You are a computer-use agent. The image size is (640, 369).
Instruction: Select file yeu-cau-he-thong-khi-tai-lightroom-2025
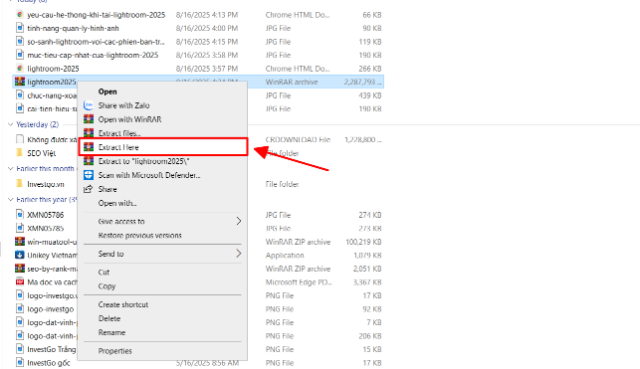pyautogui.click(x=96, y=15)
